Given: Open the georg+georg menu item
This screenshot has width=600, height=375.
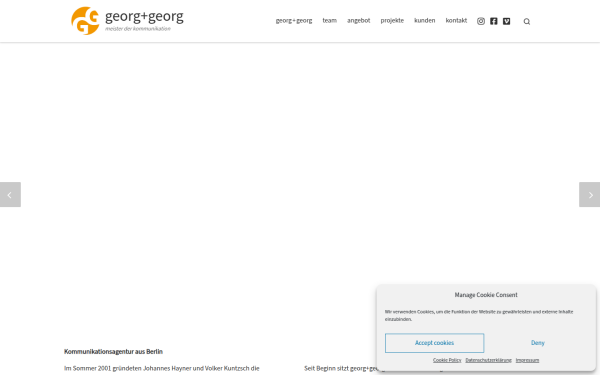Looking at the screenshot, I should (x=294, y=21).
